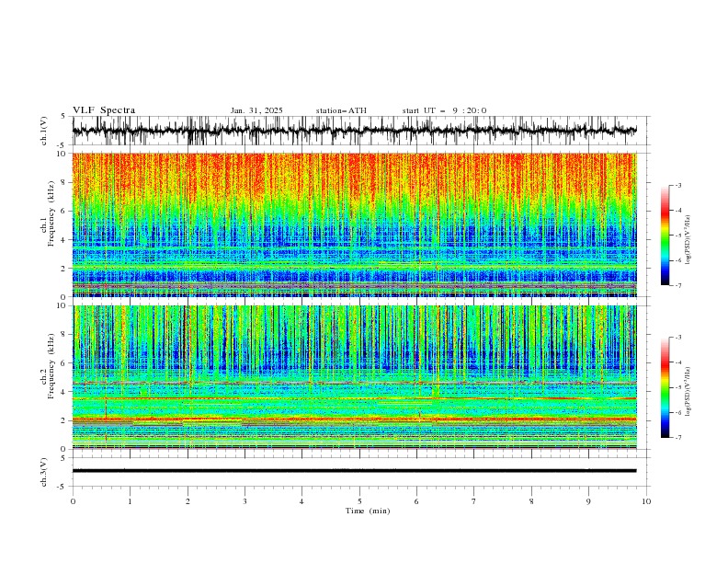
Task: Click the 'VLF Spectra' title text
Action: [x=104, y=110]
